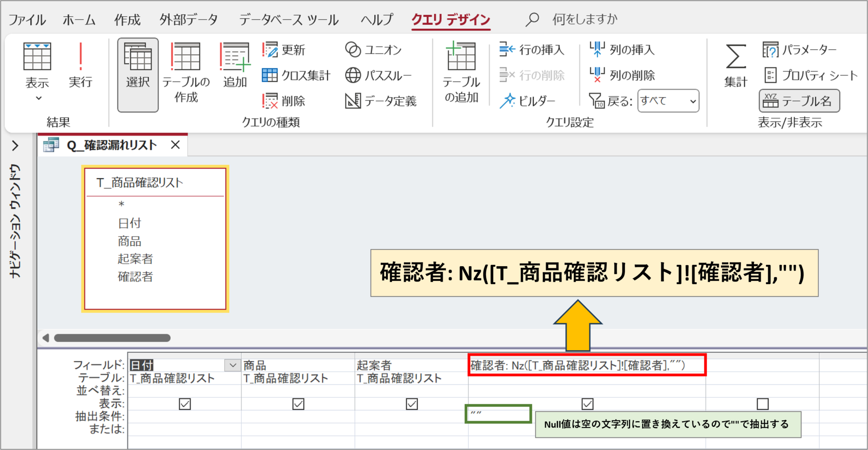Switch to the 外部データ ribbon tab
Screen dimensions: 868x450
[x=189, y=19]
